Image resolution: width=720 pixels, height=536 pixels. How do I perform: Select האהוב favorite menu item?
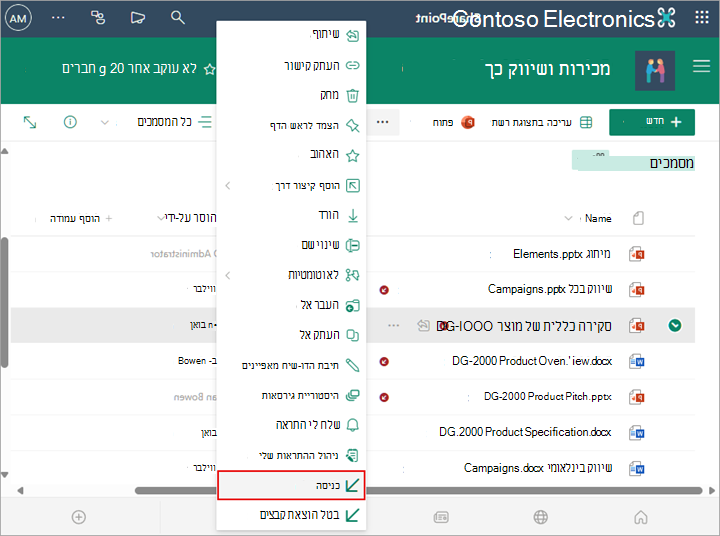pyautogui.click(x=291, y=155)
